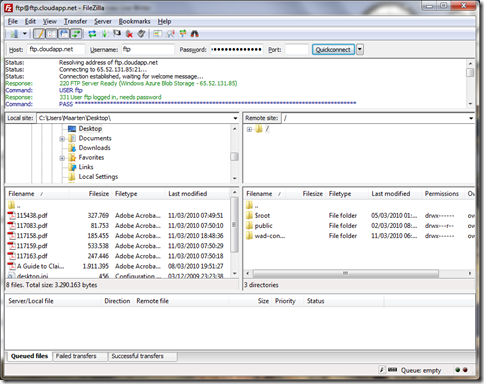This screenshot has width=484, height=384.
Task: Toggle the remote directory tree display
Action: pyautogui.click(x=63, y=34)
